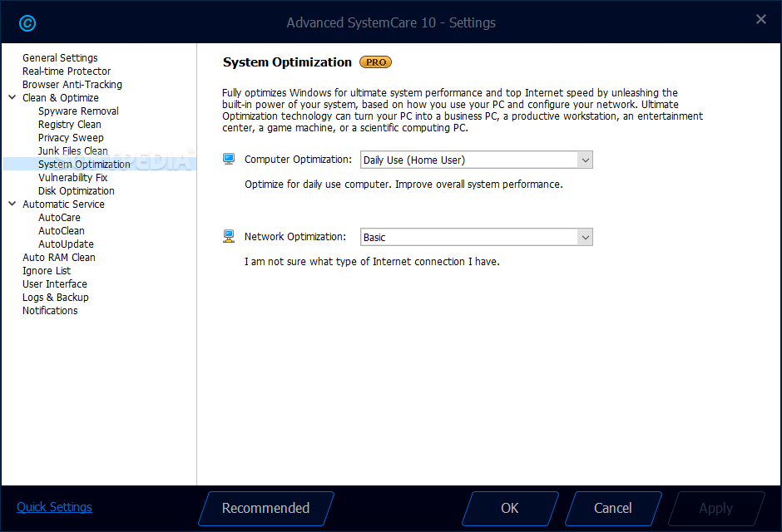Select Clean & Optimize category
The image size is (782, 532).
[x=61, y=97]
